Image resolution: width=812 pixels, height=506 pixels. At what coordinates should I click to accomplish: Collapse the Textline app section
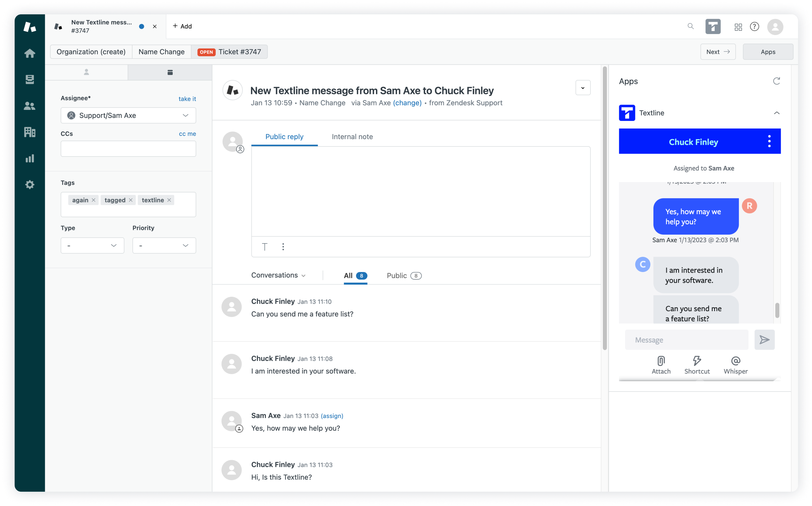point(777,113)
